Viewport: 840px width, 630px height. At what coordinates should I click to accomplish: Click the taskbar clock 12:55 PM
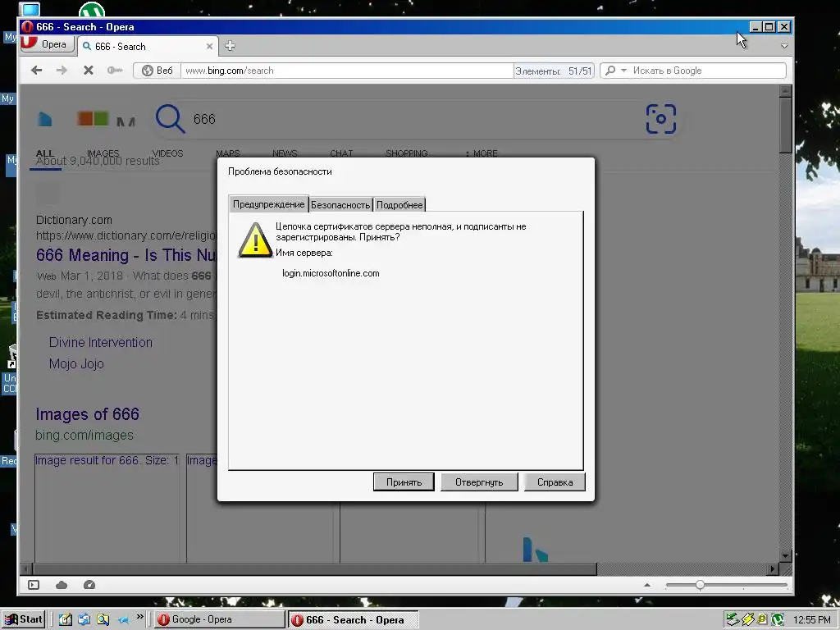tap(812, 620)
